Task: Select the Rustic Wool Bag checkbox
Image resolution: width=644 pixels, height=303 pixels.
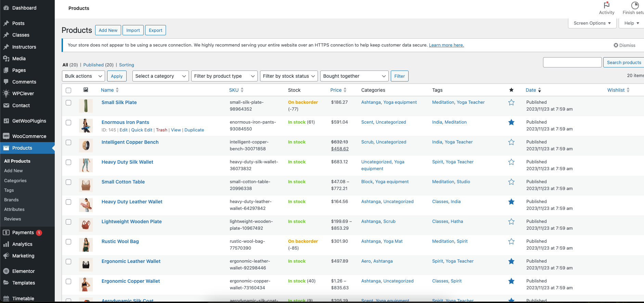Action: (68, 242)
